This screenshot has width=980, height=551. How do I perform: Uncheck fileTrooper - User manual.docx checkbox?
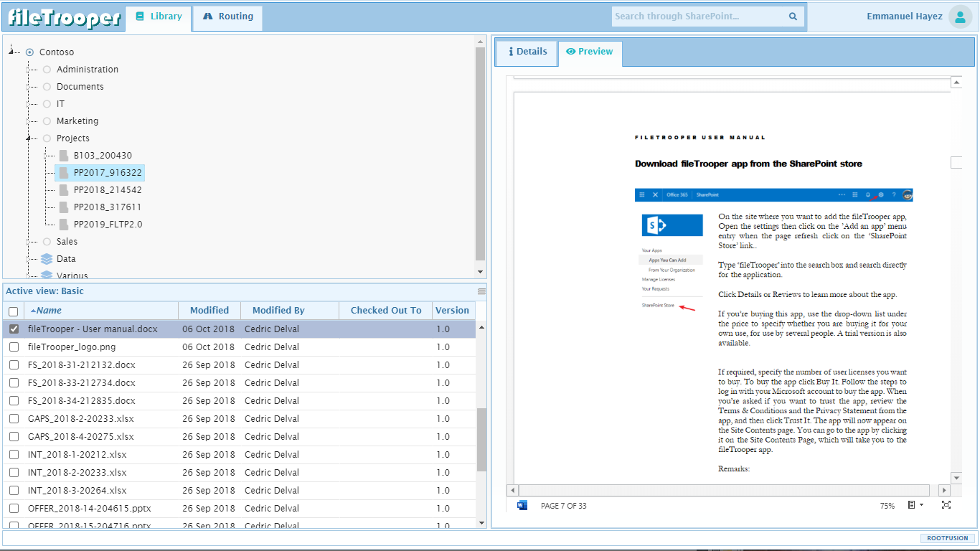[x=14, y=329]
